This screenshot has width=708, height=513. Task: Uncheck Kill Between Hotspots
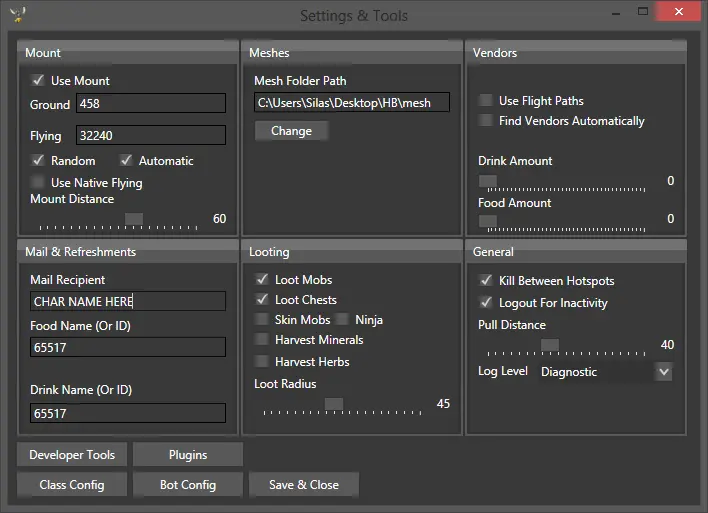click(487, 281)
